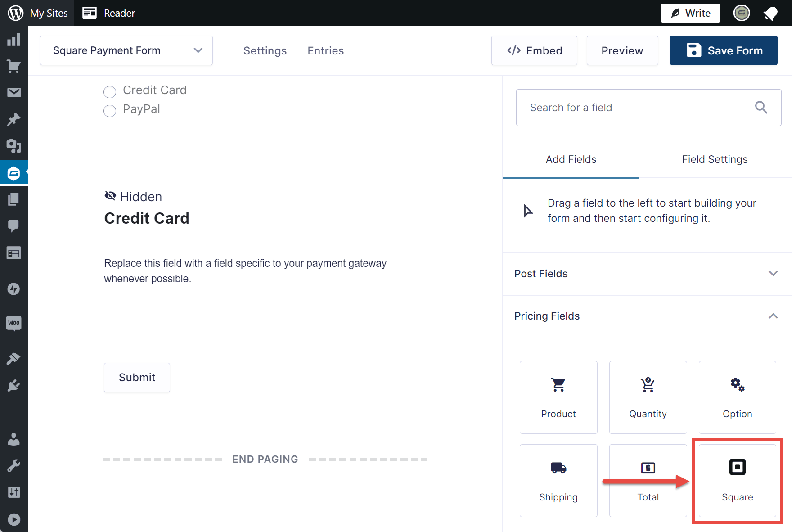Select the Credit Card radio option
The image size is (792, 532).
pyautogui.click(x=110, y=92)
